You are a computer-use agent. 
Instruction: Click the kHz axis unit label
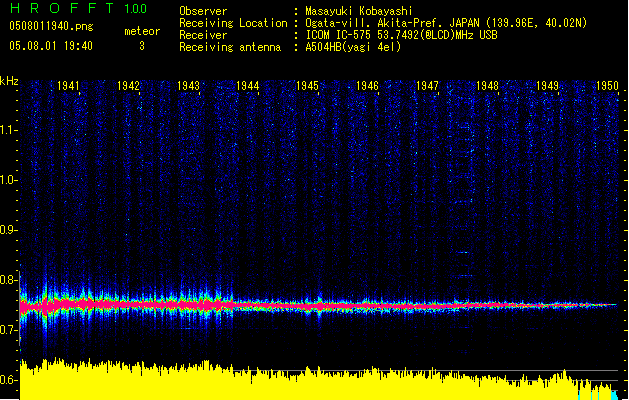pyautogui.click(x=9, y=81)
